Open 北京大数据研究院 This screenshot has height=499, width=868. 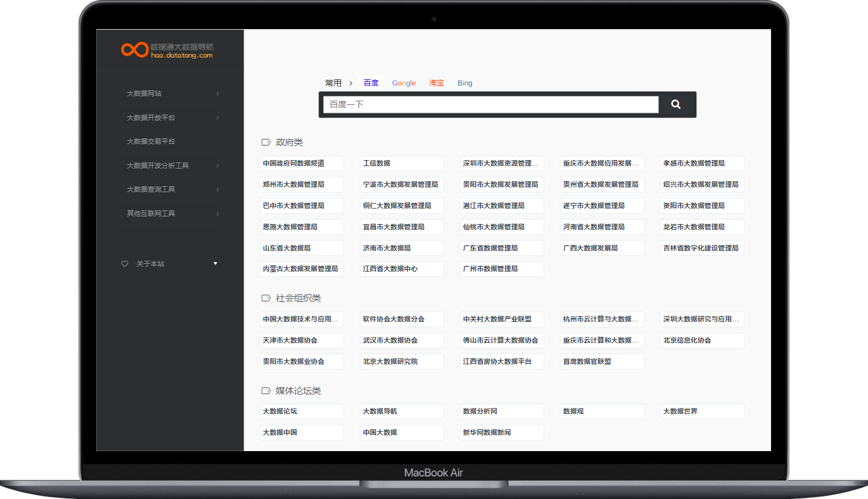click(x=402, y=361)
